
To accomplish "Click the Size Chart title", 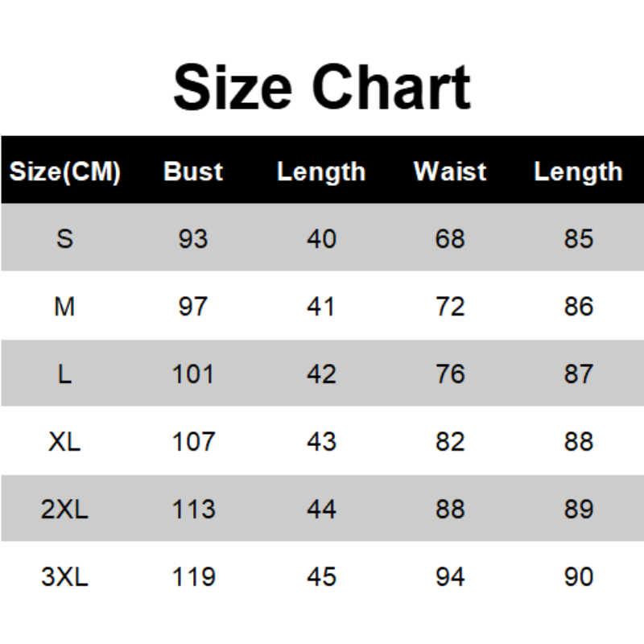I will [322, 87].
